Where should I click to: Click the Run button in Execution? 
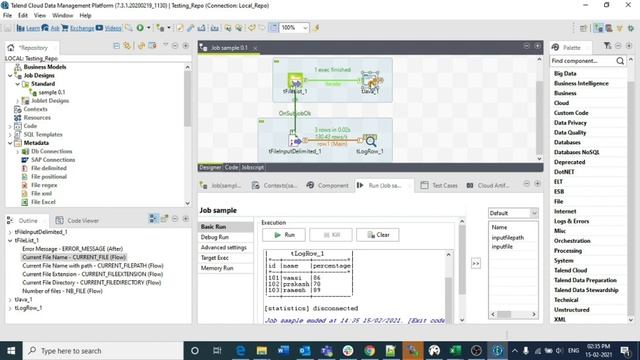[284, 235]
